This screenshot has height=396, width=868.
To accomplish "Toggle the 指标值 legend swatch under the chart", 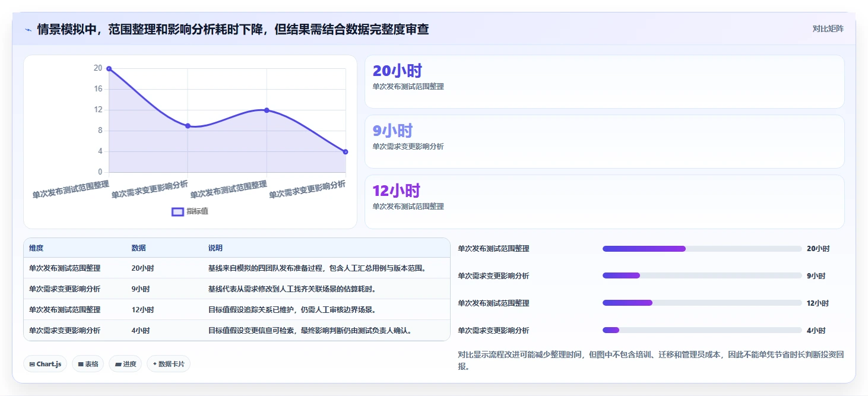I will coord(178,211).
